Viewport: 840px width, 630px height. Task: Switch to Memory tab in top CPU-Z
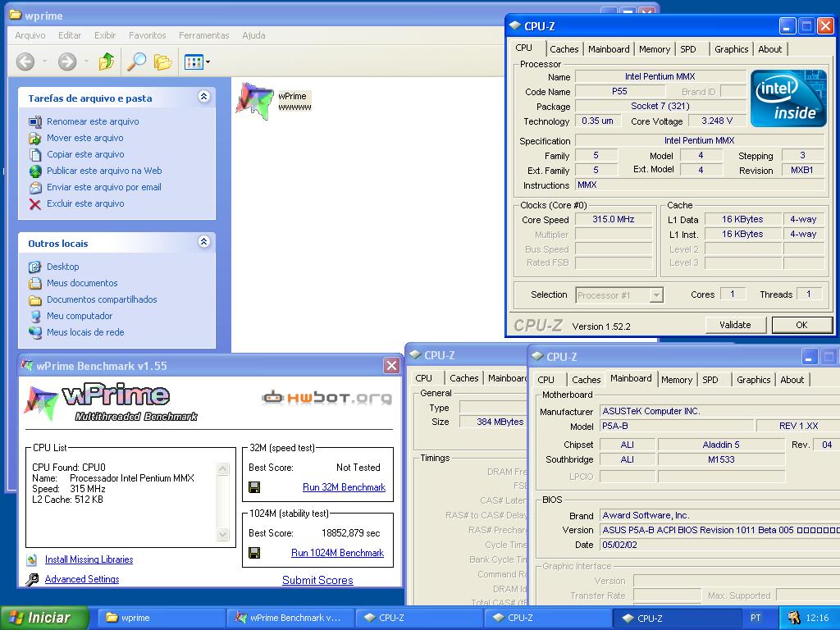pos(655,49)
